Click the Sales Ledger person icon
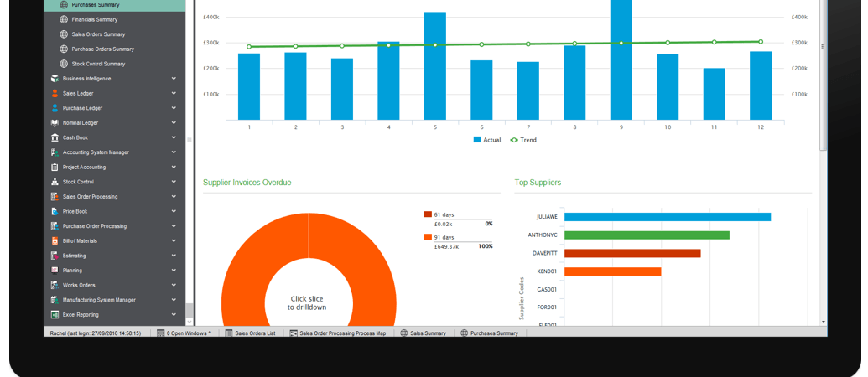The width and height of the screenshot is (868, 377). click(x=55, y=94)
